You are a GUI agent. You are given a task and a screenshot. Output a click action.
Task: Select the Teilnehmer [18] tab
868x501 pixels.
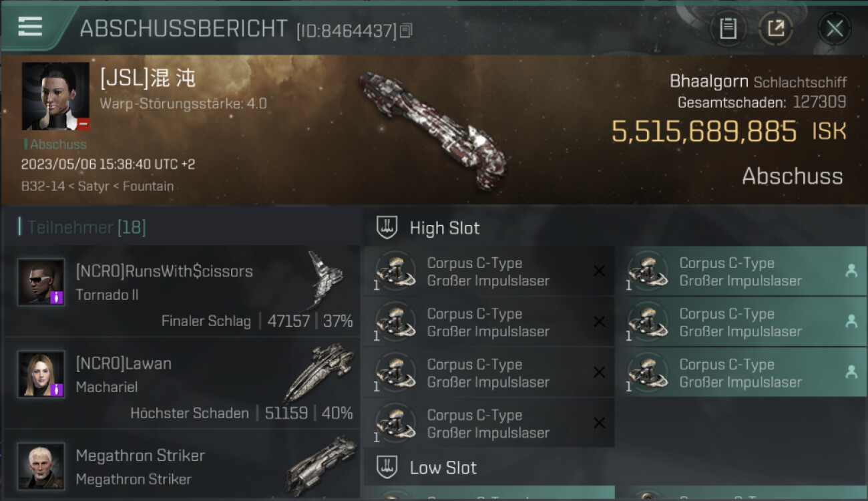[86, 227]
